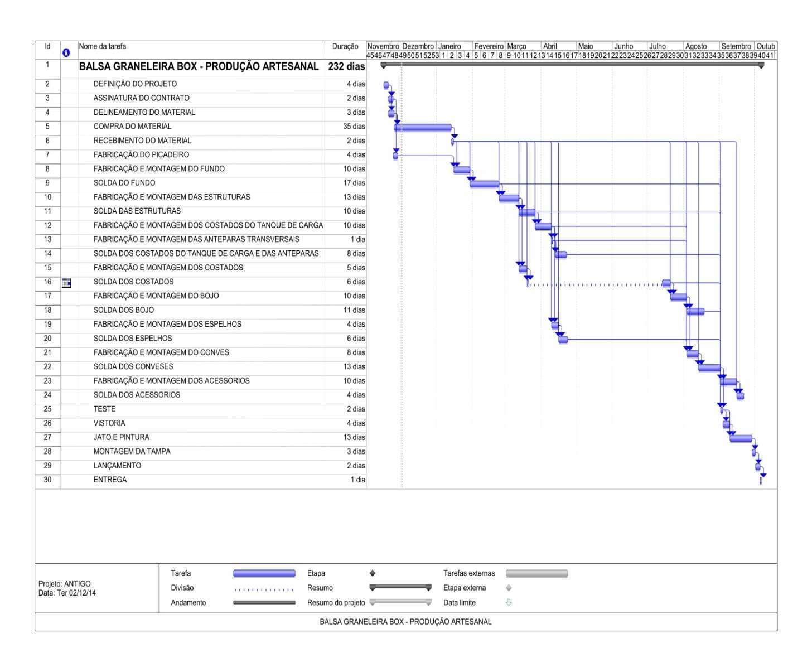Click the COMPRA DO MATERIAL Gantt bar

(x=423, y=128)
